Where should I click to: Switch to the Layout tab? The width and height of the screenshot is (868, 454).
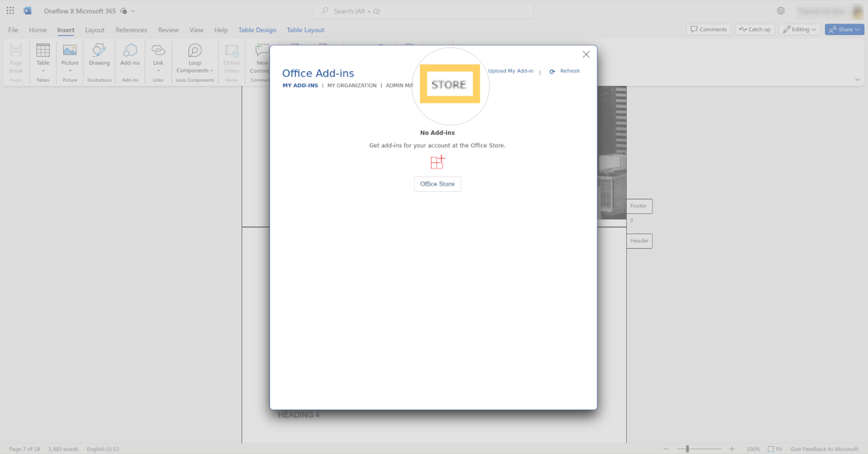point(95,30)
